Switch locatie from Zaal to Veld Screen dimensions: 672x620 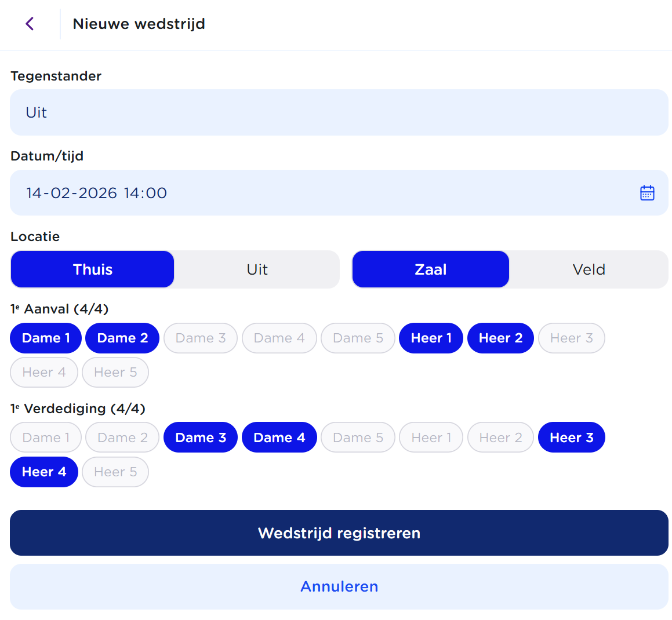589,269
